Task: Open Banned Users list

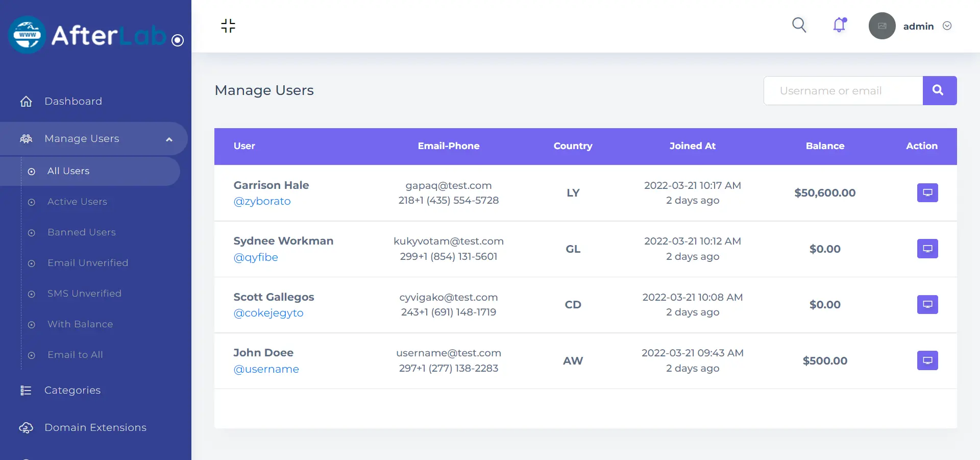Action: coord(82,232)
